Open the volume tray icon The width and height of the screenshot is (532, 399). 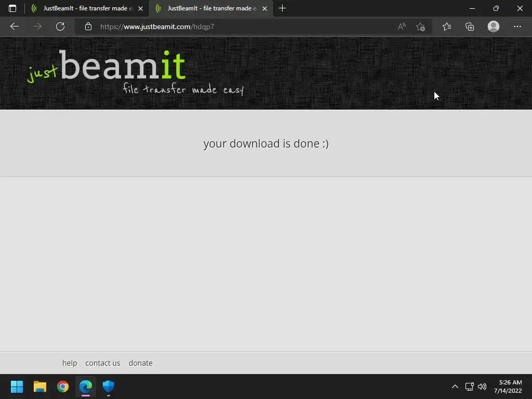[x=482, y=387]
